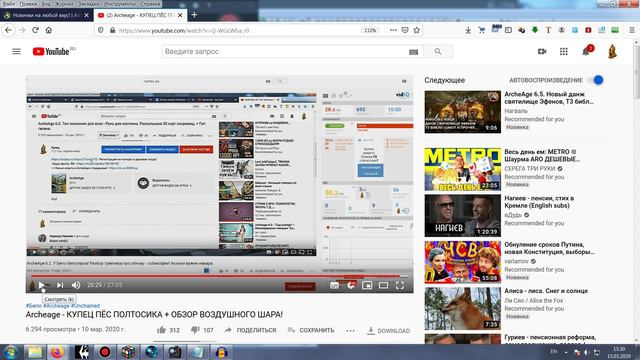Open the Справка menu
Viewport: 640px width, 360px height.
coord(151,4)
